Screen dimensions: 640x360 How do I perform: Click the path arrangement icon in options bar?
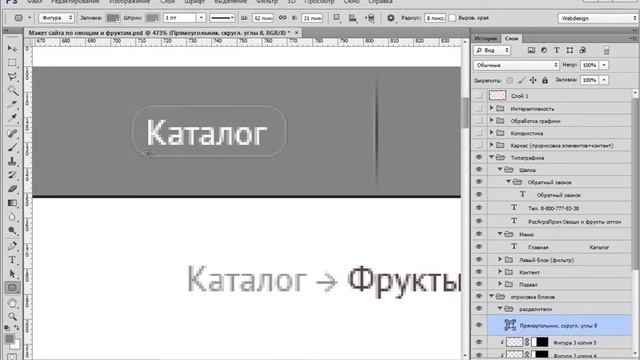click(369, 18)
